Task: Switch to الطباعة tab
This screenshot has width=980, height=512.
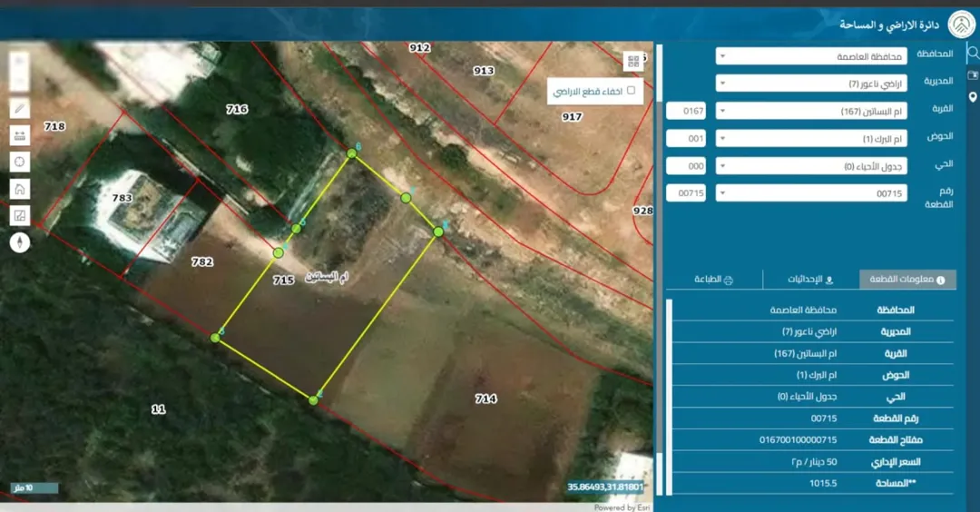Action: pyautogui.click(x=714, y=280)
